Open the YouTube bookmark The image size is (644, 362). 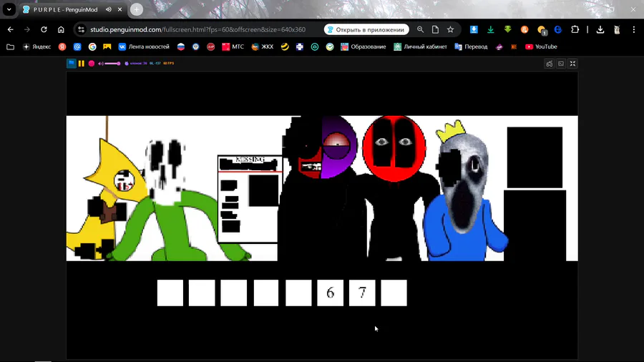pyautogui.click(x=541, y=47)
